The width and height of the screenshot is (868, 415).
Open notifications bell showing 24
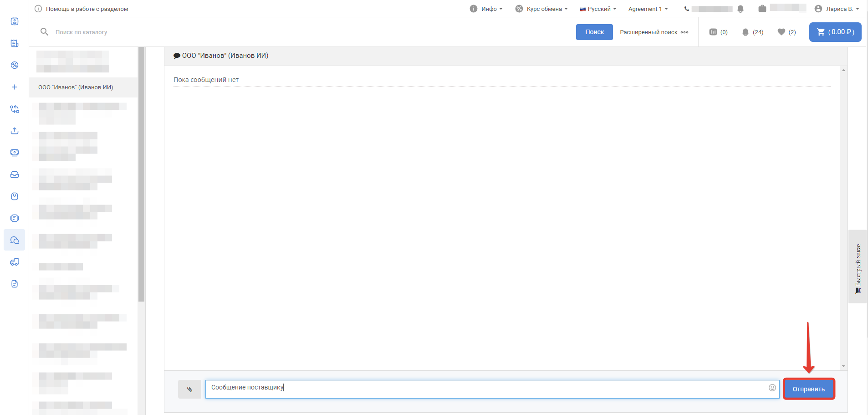[x=752, y=32]
